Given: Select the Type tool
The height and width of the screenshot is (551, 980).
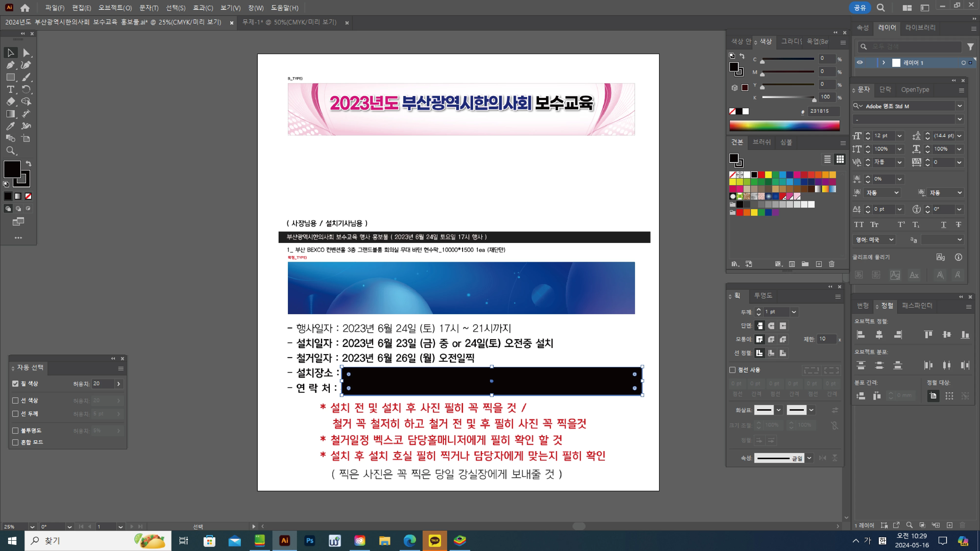Looking at the screenshot, I should click(10, 89).
